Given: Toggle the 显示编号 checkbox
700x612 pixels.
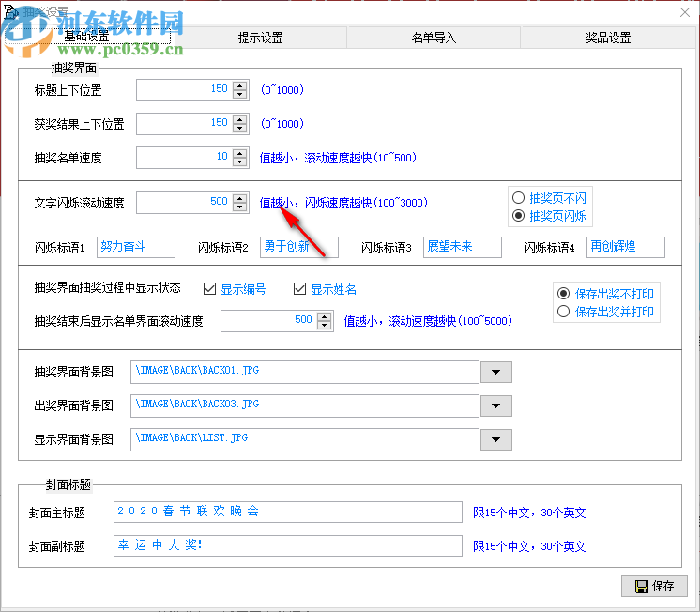Looking at the screenshot, I should (235, 289).
